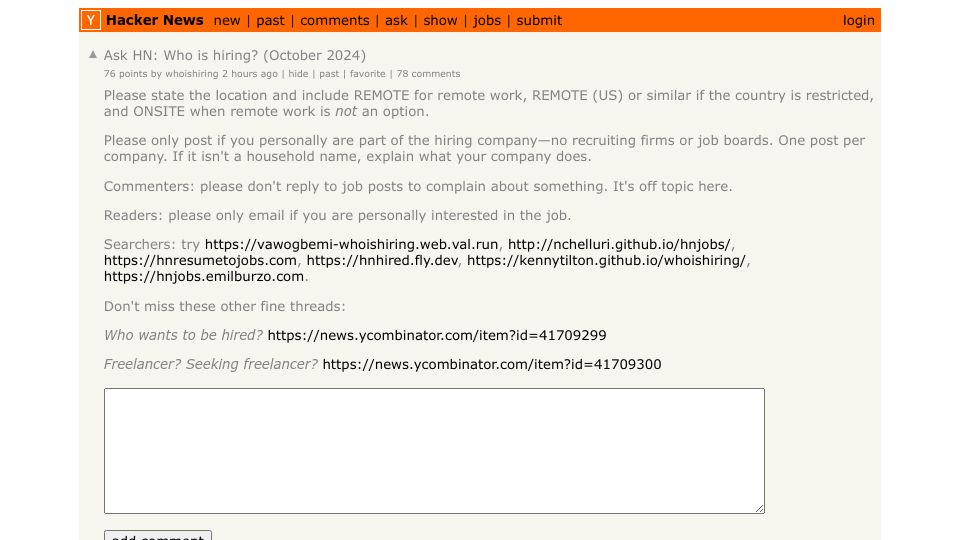960x540 pixels.
Task: Open the Ask HN: Who is hiring title
Action: coord(234,55)
